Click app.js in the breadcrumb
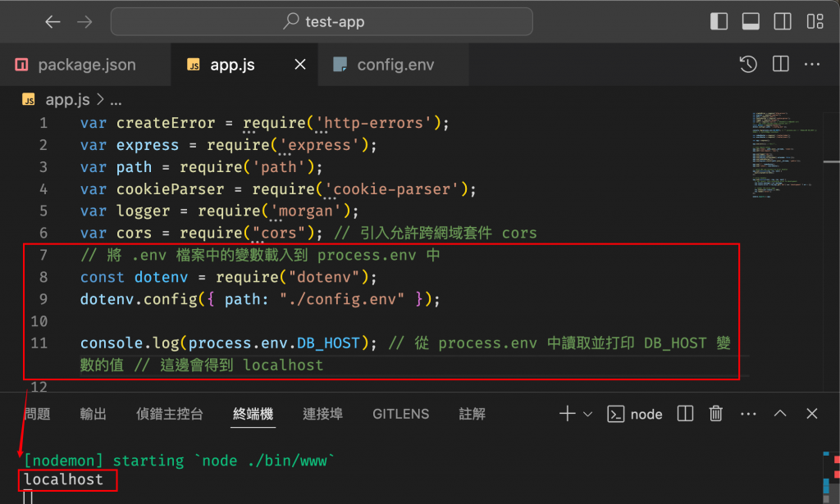 coord(67,100)
